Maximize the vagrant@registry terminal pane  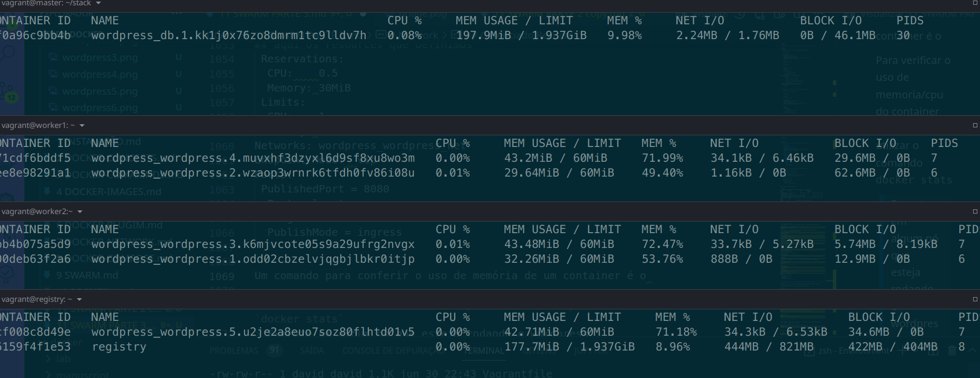click(975, 299)
